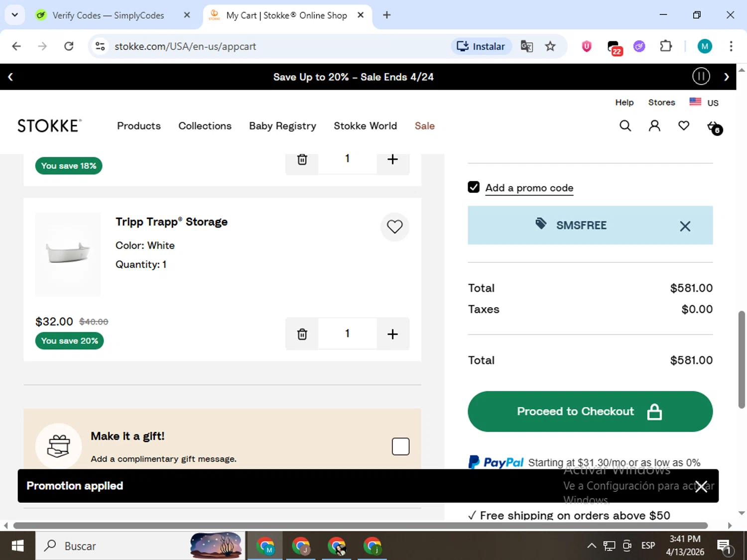Remove the SMSFREE promo code
The image size is (747, 560).
tap(685, 226)
